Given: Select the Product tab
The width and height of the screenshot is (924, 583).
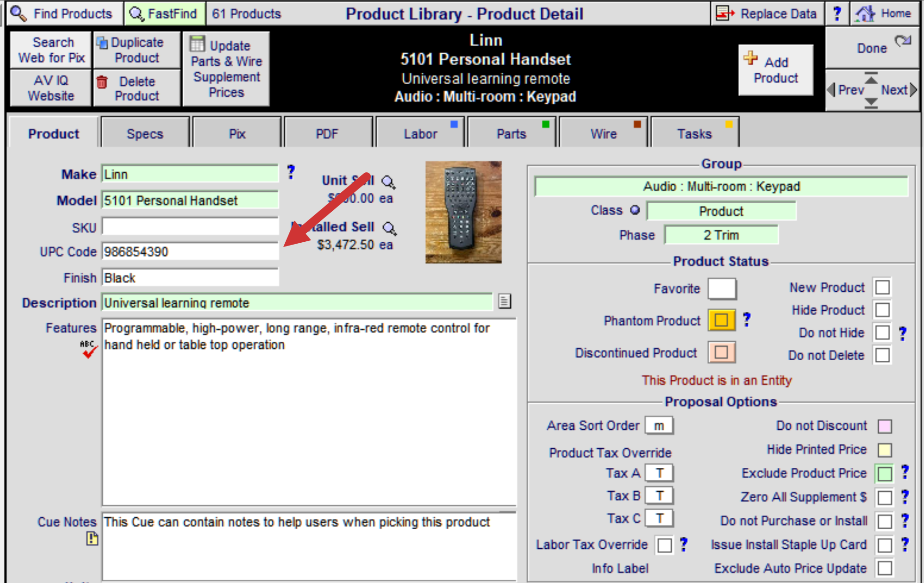Looking at the screenshot, I should (x=54, y=134).
